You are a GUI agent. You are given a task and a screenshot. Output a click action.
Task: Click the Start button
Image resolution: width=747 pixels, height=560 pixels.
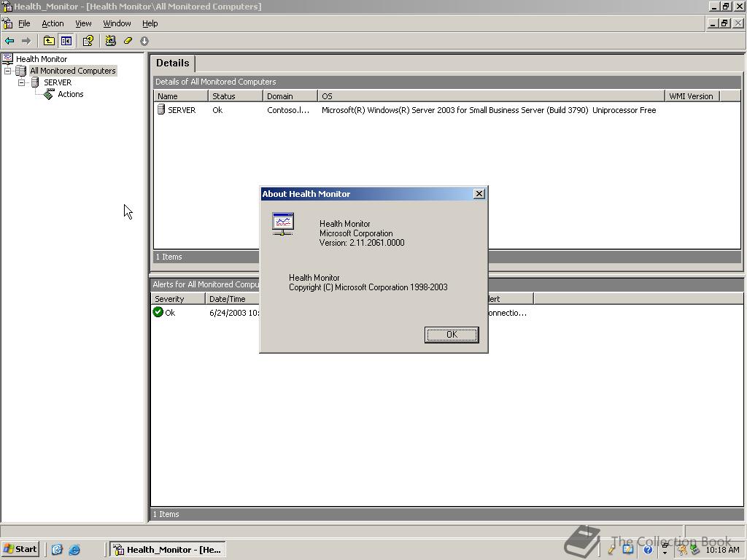[x=20, y=550]
